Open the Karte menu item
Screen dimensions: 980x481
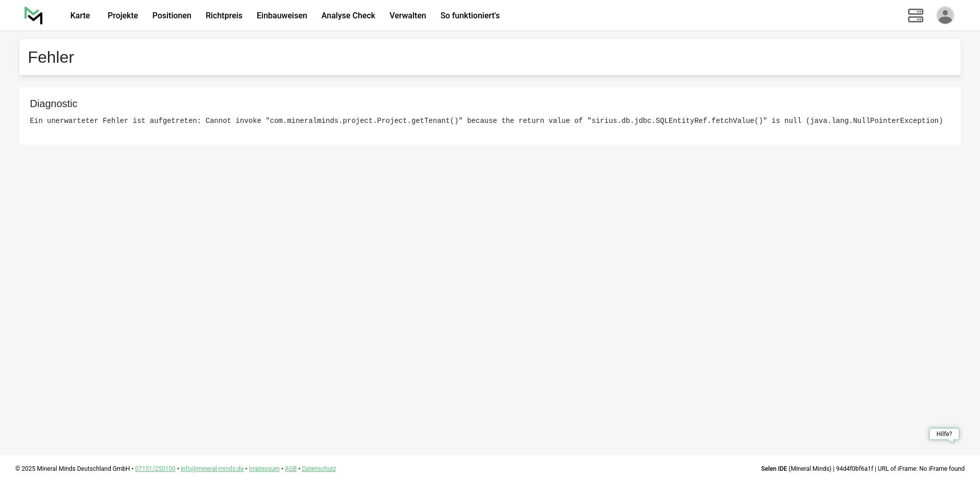tap(80, 16)
